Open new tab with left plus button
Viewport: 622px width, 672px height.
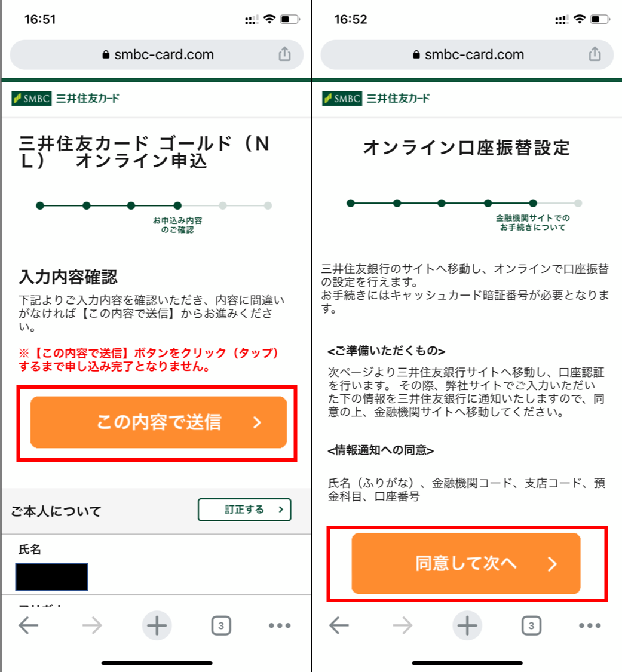(157, 625)
